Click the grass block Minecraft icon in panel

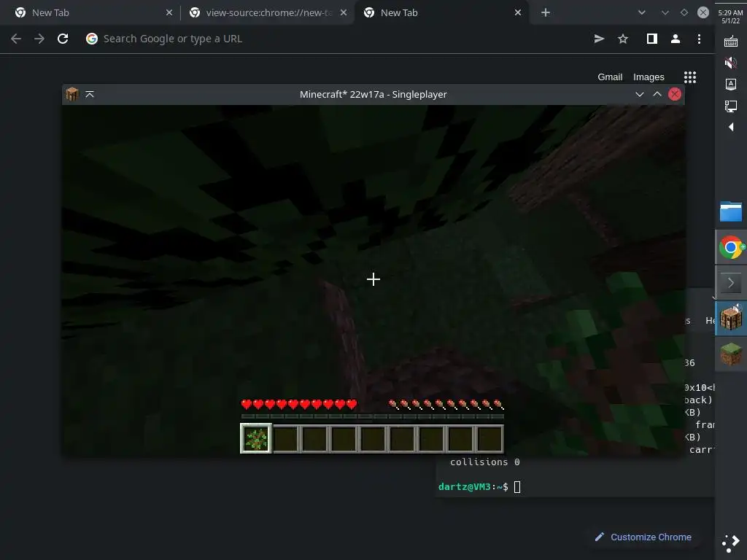(x=731, y=354)
